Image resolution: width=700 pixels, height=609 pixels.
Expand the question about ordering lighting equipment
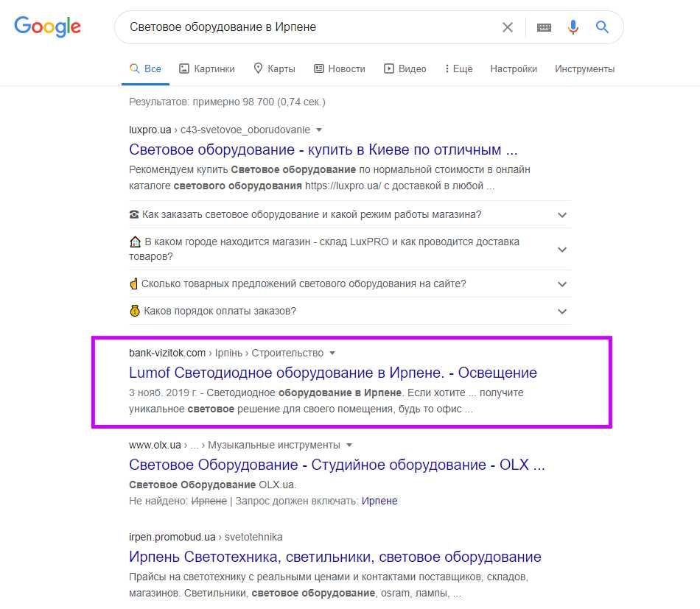(x=562, y=215)
